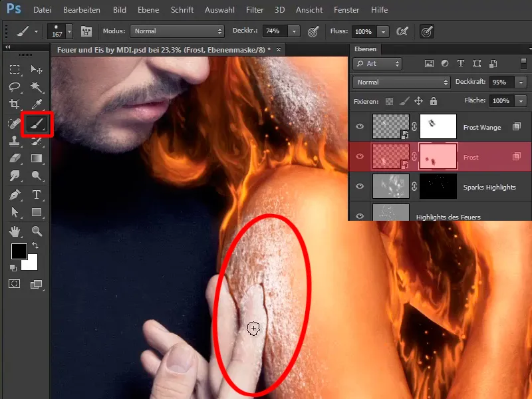Filter layers by shape layers

coord(477,63)
